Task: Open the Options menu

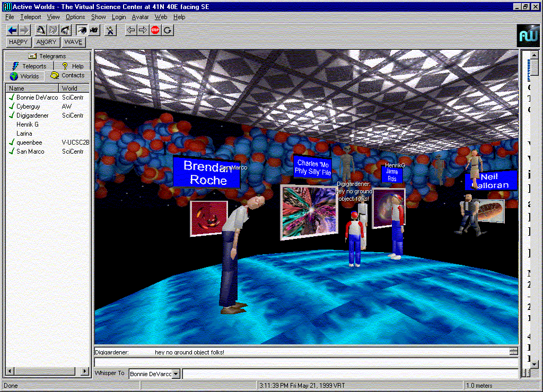Action: coord(75,17)
